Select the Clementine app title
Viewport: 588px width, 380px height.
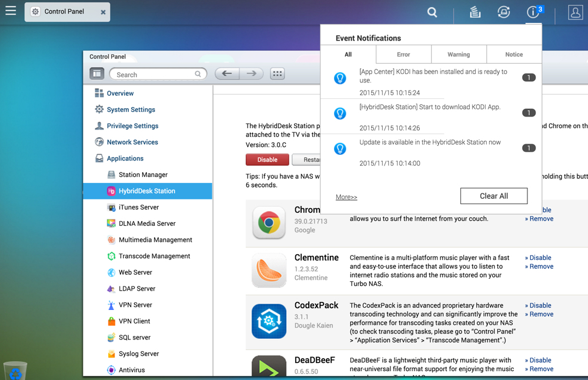[x=316, y=257]
